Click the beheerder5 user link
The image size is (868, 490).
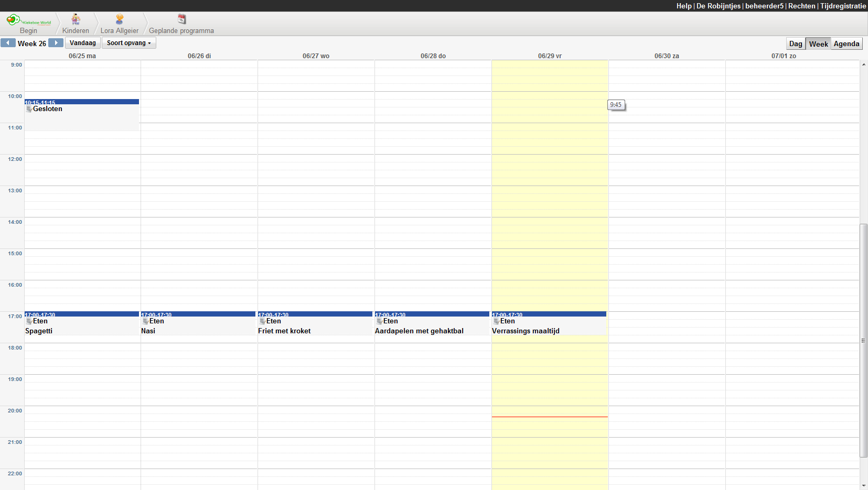coord(764,6)
